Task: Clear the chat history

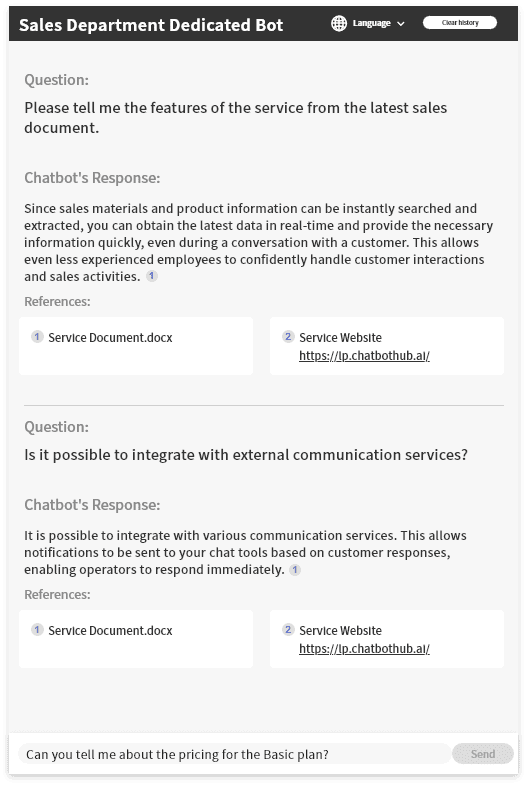Action: [x=460, y=23]
